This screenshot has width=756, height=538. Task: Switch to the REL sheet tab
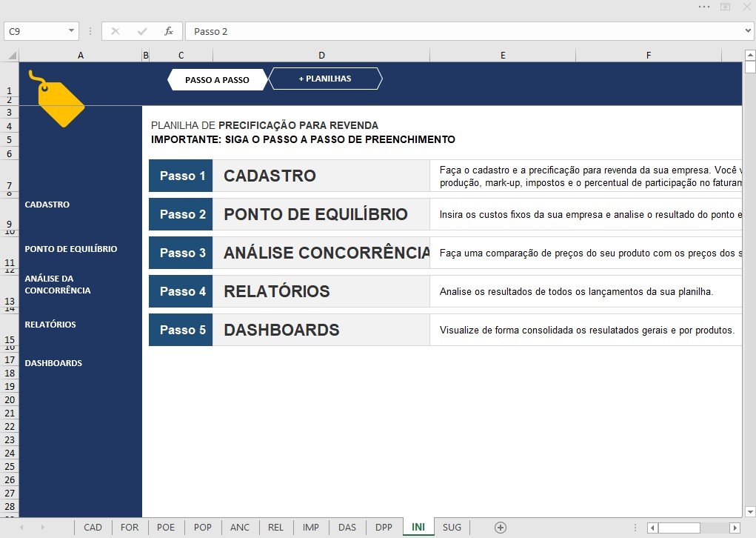click(x=275, y=528)
